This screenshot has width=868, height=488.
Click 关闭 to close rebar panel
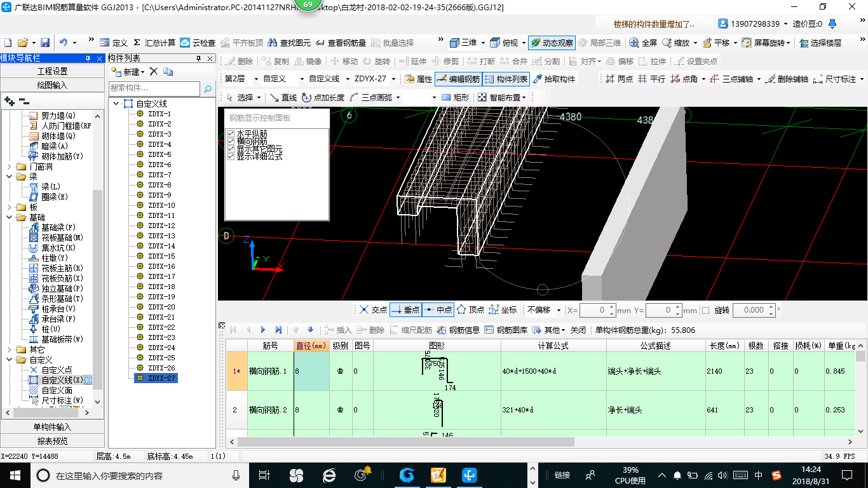point(578,330)
